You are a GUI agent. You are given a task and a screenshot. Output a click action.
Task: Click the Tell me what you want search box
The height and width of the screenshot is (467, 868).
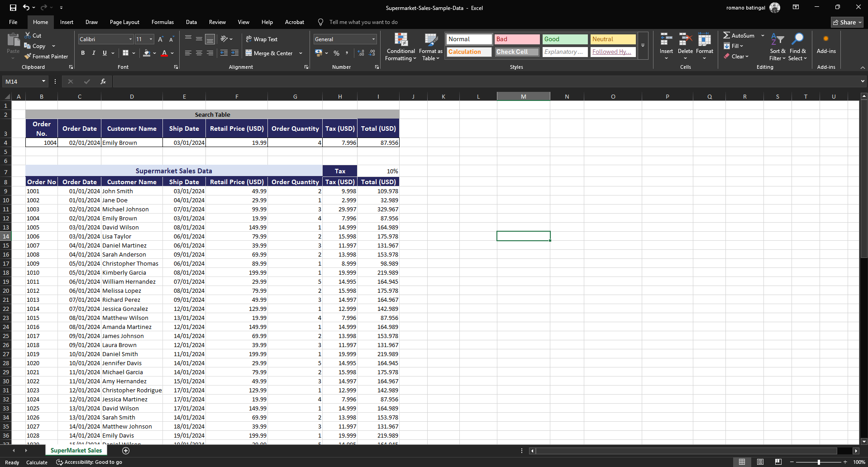(x=363, y=22)
